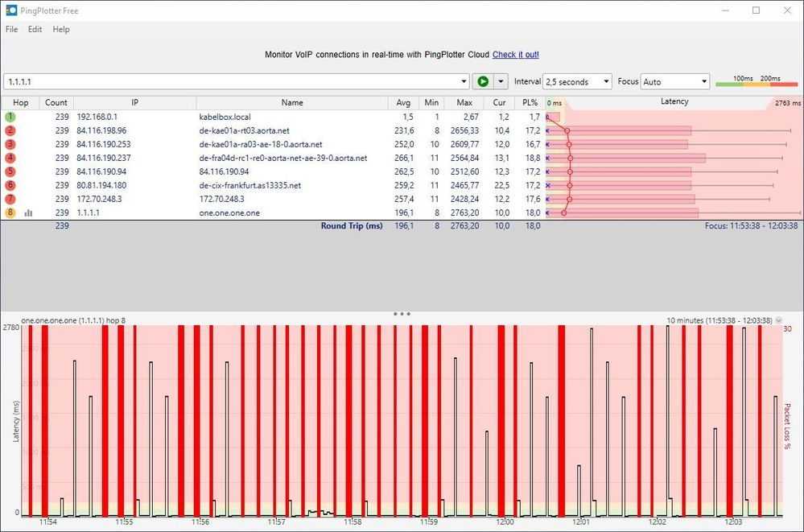Follow the "Check it out!" link
Image resolution: width=804 pixels, height=532 pixels.
tap(515, 55)
